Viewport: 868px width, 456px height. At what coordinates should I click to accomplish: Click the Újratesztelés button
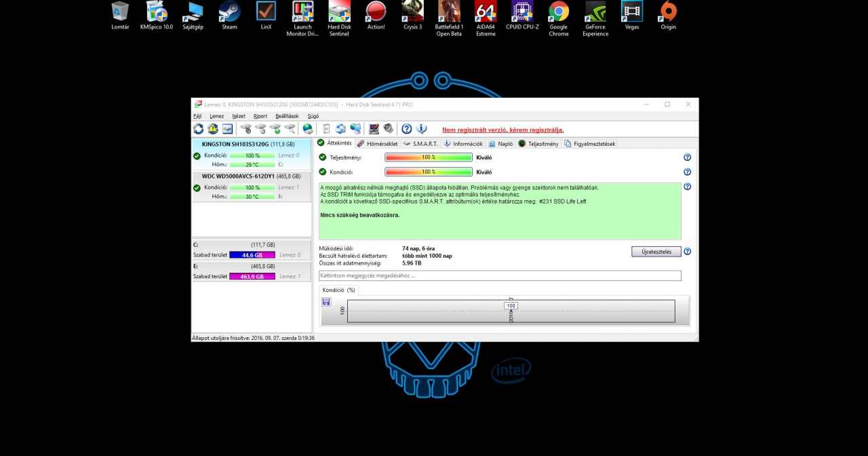(x=656, y=252)
